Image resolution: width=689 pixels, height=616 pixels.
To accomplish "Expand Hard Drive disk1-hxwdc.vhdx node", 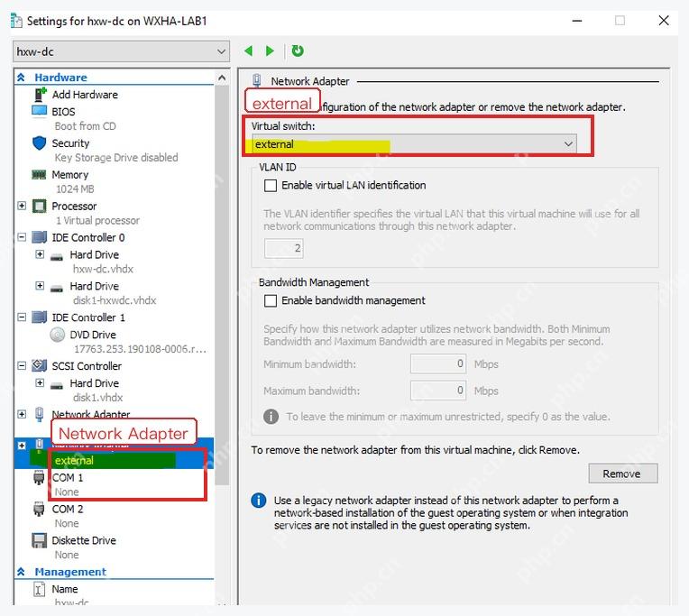I will click(40, 286).
